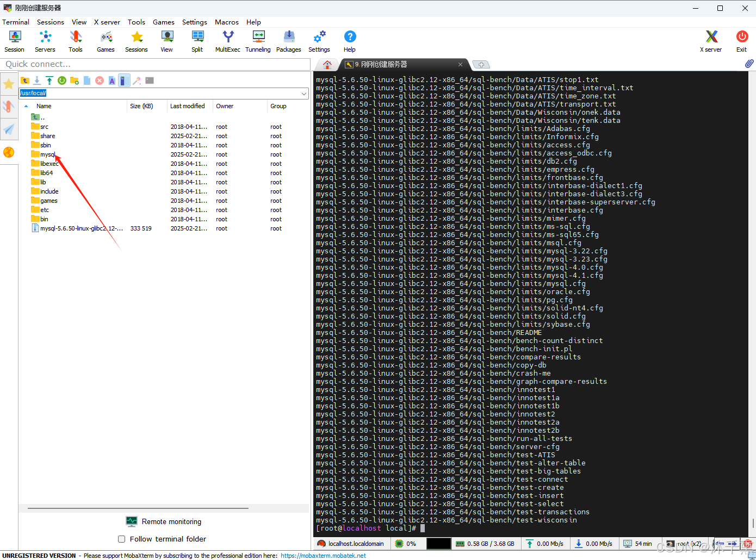Open the Tools toolbar icon
This screenshot has width=756, height=560.
pos(76,41)
